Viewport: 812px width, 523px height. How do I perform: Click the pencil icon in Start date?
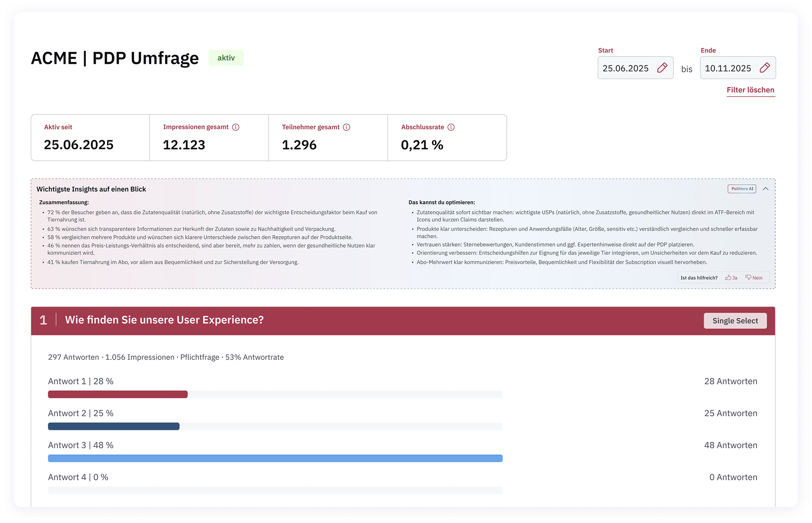662,68
